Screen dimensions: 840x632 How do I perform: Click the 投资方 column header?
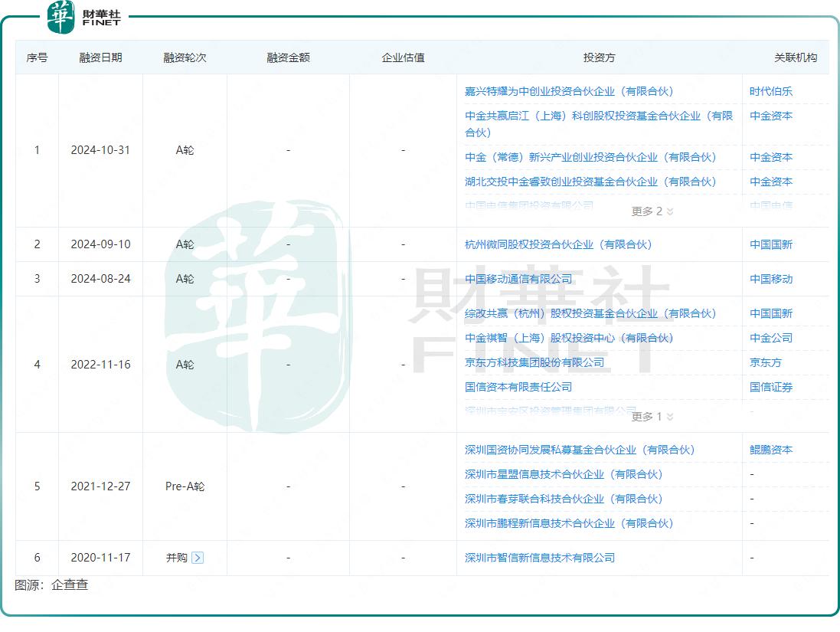[599, 57]
